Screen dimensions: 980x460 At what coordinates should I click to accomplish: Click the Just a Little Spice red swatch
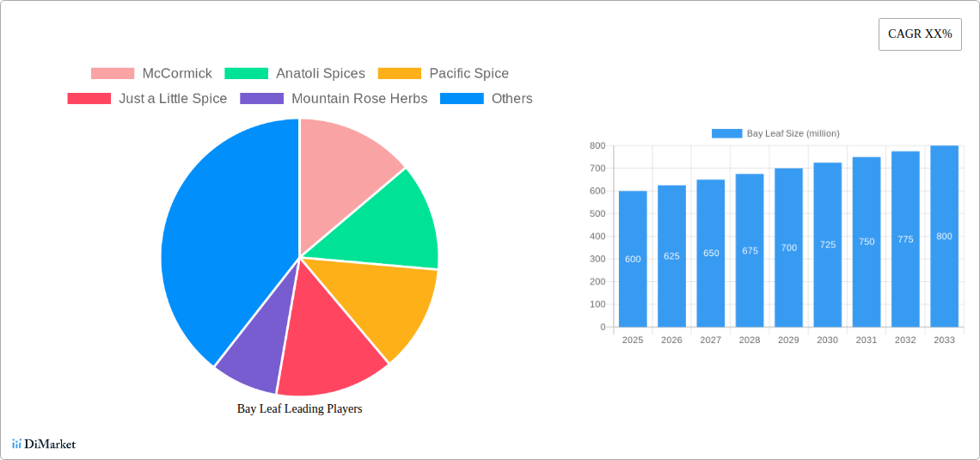[x=89, y=99]
